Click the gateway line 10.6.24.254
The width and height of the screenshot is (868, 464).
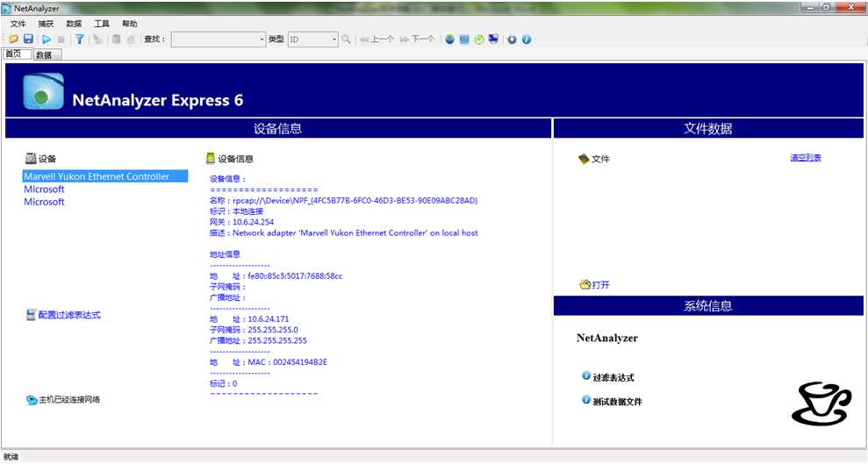click(242, 222)
